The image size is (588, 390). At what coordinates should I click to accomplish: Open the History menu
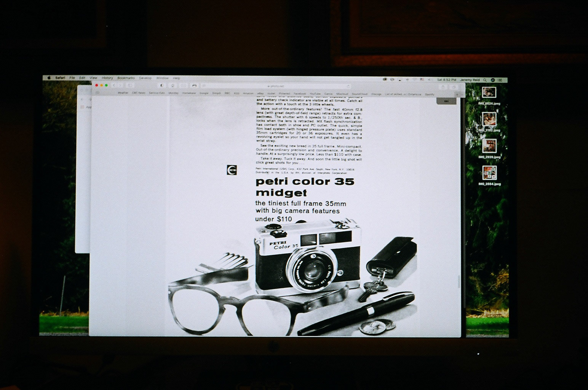pos(107,78)
